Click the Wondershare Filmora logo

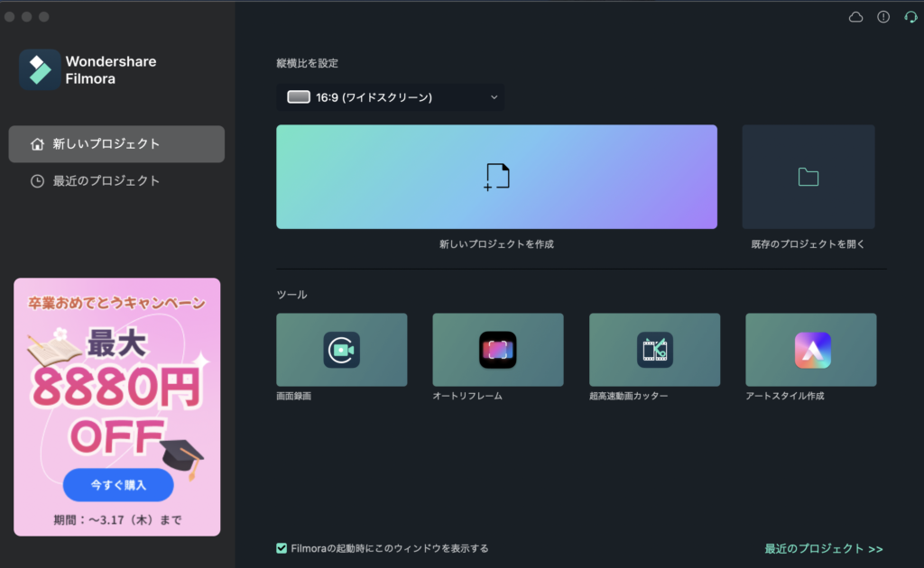click(40, 69)
